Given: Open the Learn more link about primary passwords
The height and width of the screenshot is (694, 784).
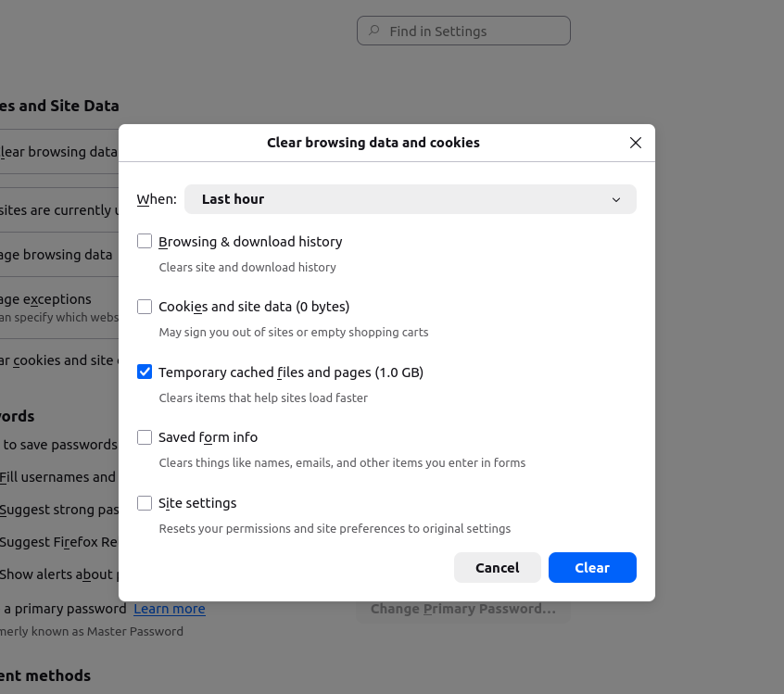Looking at the screenshot, I should pyautogui.click(x=170, y=609).
